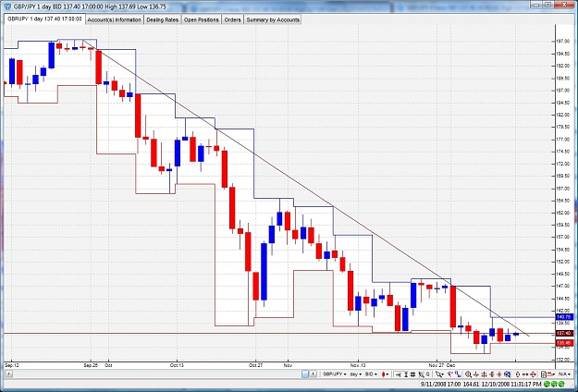Click the small Q magnifier icon
Viewport: 578px width, 392px height.
428,374
